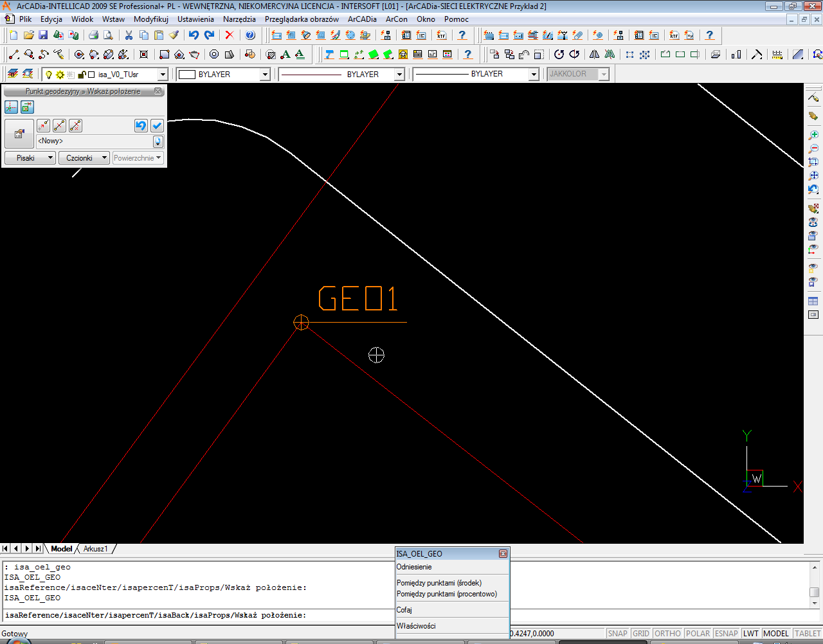Open the <Nowy> template dropdown arrow
823x644 pixels.
(x=158, y=141)
